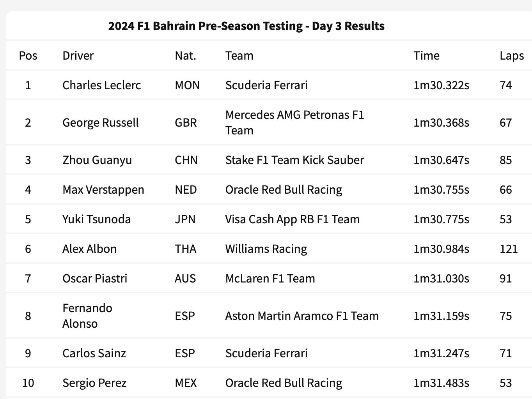
Task: Select the George Russell driver cell
Action: click(x=100, y=122)
